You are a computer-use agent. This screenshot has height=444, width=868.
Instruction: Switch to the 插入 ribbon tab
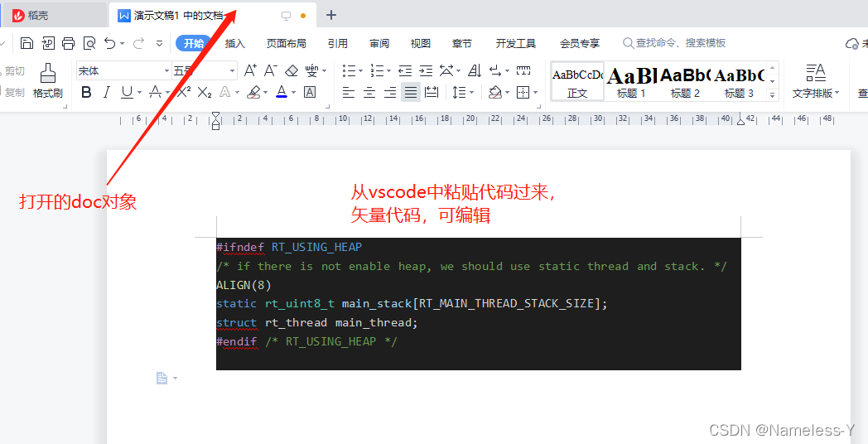(x=234, y=43)
